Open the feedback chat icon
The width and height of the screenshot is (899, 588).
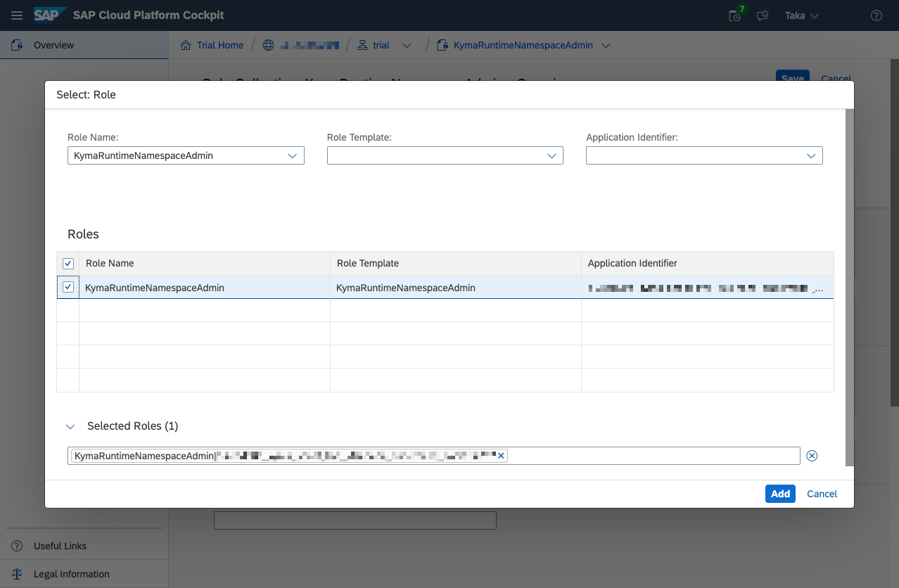[763, 15]
